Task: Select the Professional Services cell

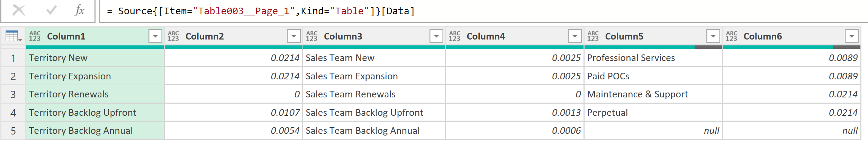Action: click(653, 58)
